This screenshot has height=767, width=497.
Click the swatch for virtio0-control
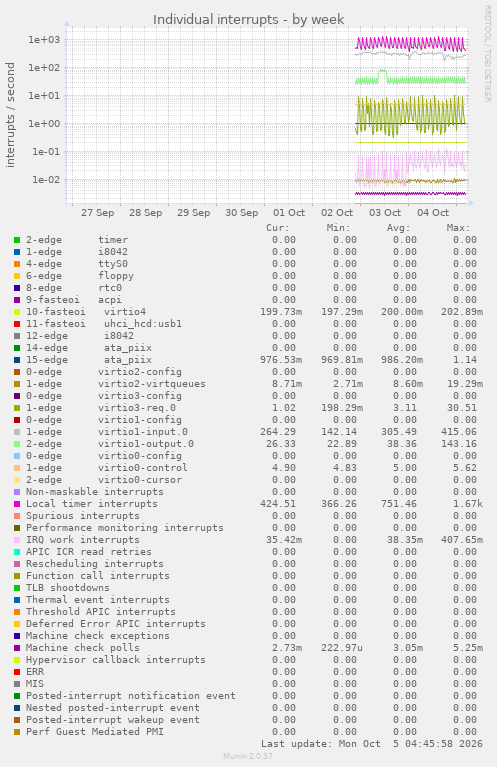point(17,468)
